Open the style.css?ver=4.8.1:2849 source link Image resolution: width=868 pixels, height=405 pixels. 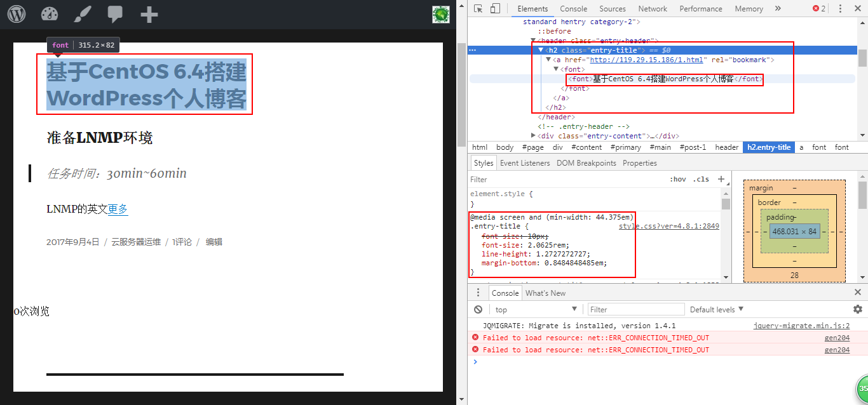pyautogui.click(x=669, y=226)
